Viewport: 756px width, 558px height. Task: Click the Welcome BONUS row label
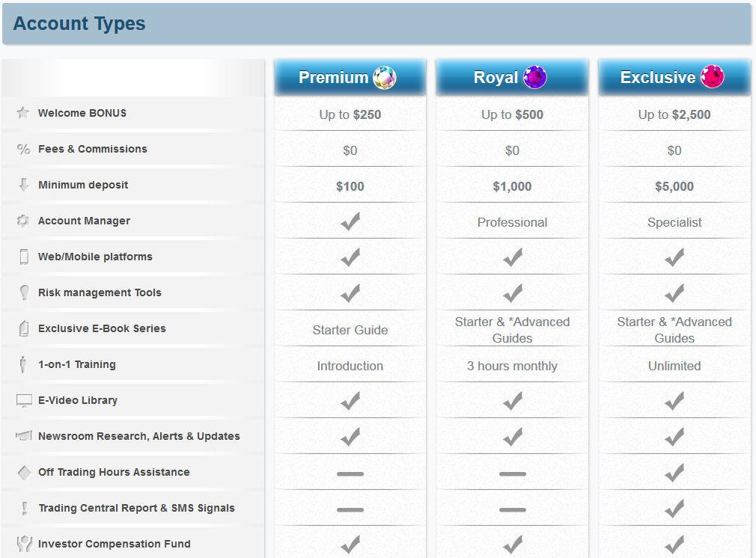82,113
